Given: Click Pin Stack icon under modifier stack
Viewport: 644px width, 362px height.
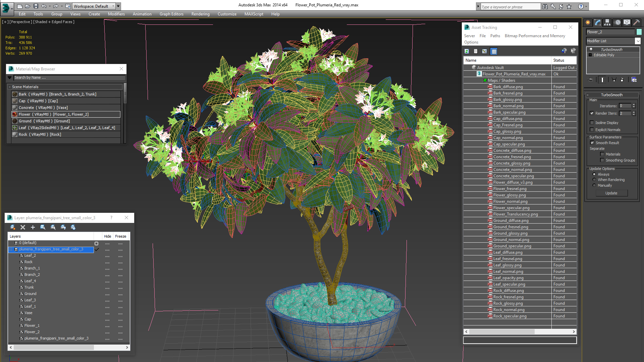Looking at the screenshot, I should pos(591,80).
